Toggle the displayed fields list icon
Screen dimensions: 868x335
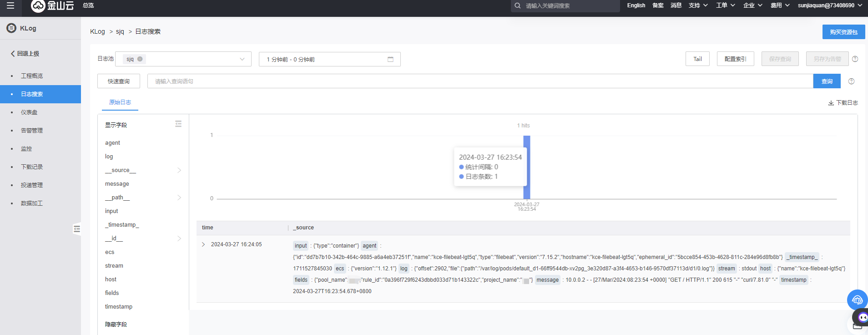click(x=178, y=124)
